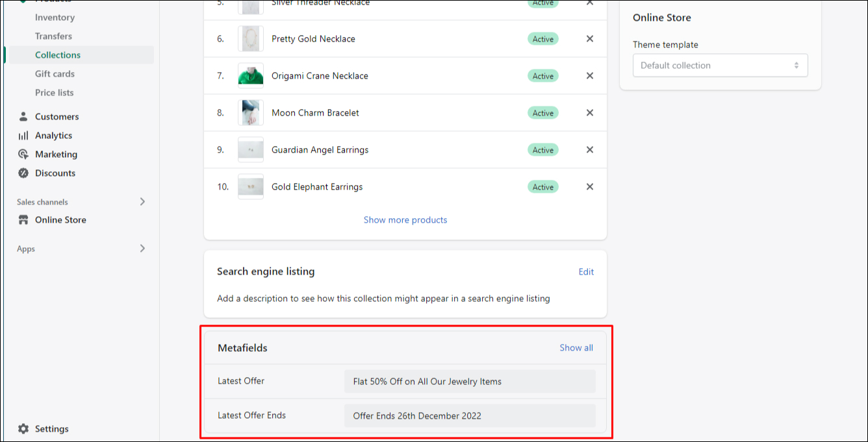
Task: Click Active badge for Guardian Angel Earrings
Action: point(543,150)
